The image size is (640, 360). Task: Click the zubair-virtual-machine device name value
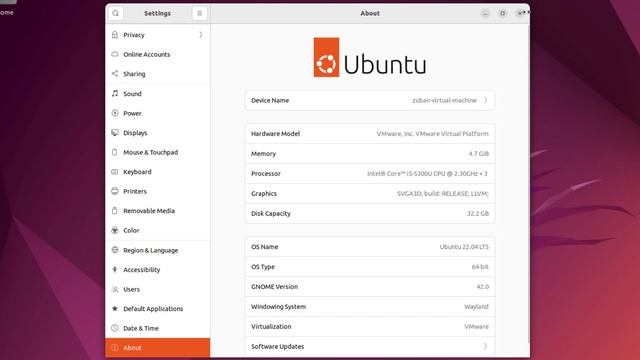click(444, 100)
